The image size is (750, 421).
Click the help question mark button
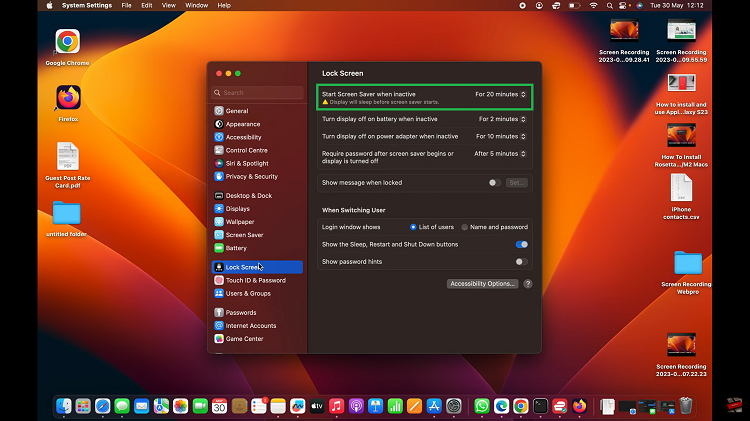coord(528,284)
